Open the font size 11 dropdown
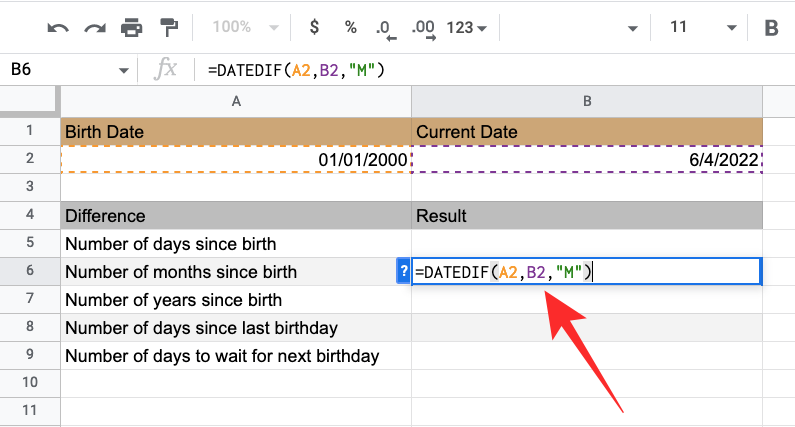 pyautogui.click(x=692, y=28)
